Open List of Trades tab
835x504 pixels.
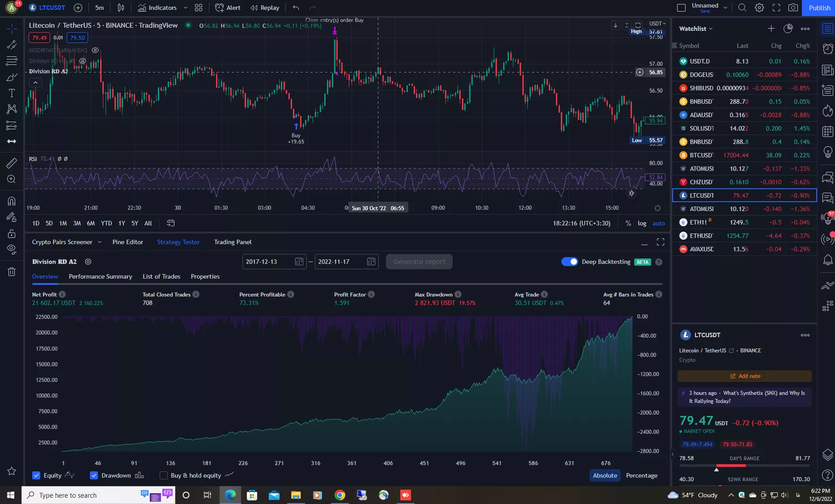pyautogui.click(x=161, y=276)
